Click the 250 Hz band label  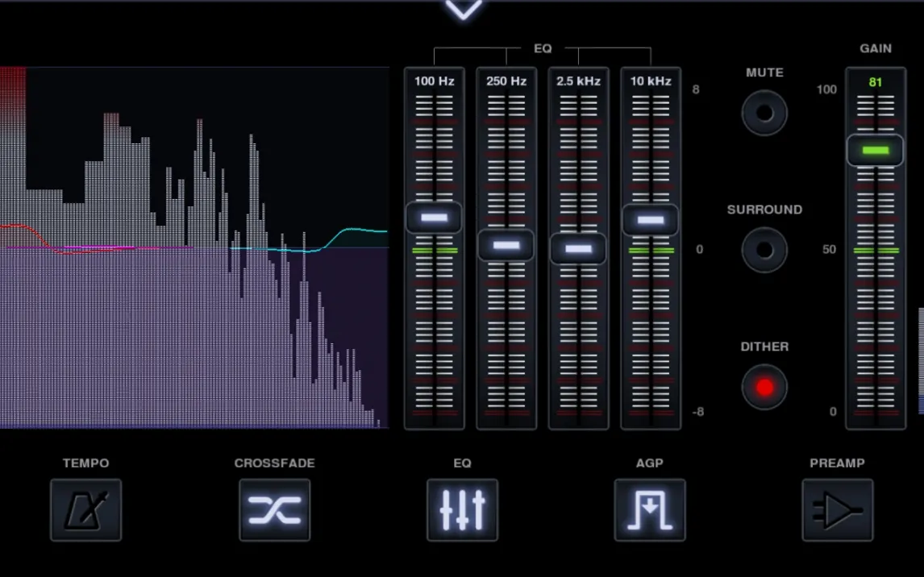coord(506,81)
